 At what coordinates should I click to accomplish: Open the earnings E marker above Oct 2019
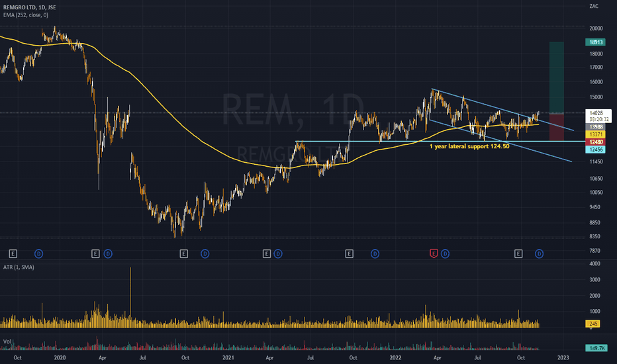tap(13, 254)
